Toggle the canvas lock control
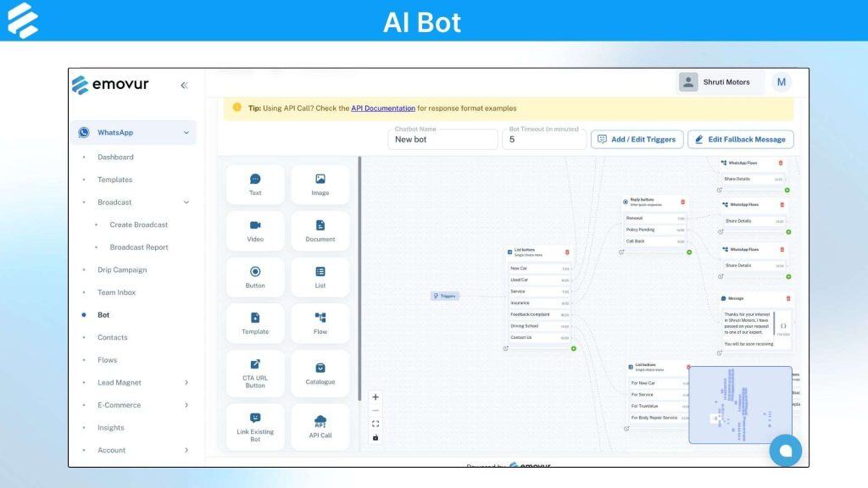868x488 pixels. pos(375,437)
